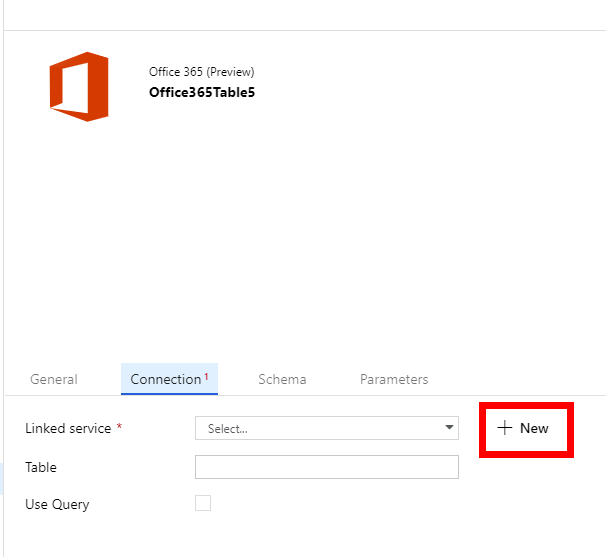This screenshot has width=606, height=557.
Task: Click the Table field label
Action: (x=41, y=467)
